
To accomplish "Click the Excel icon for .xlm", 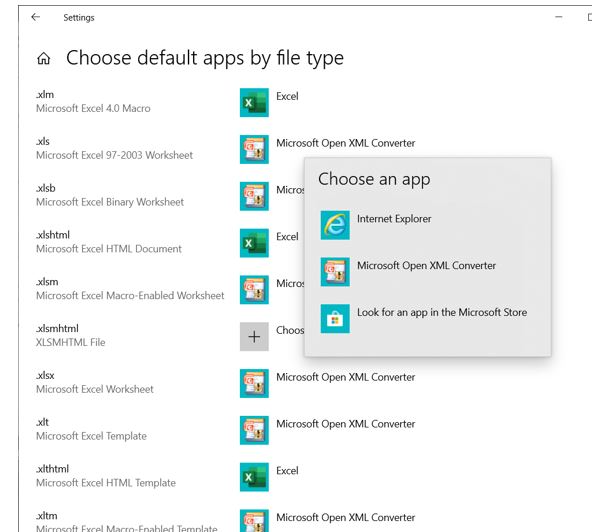I will (x=254, y=103).
